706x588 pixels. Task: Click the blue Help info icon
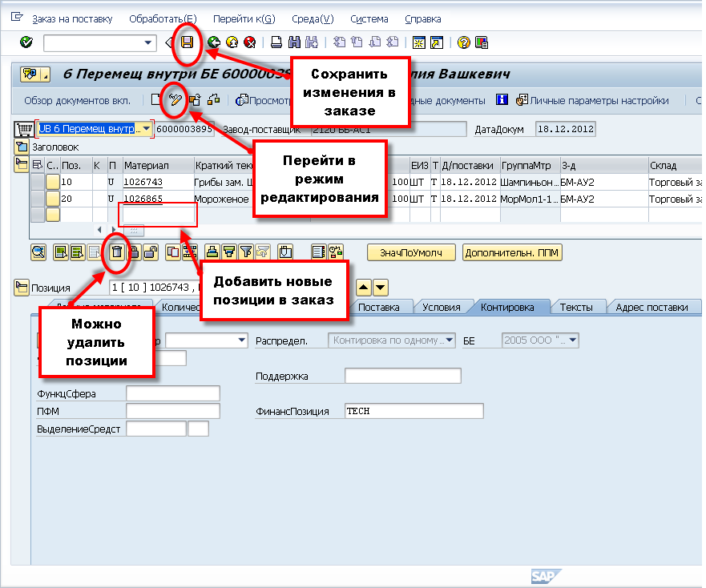point(502,99)
